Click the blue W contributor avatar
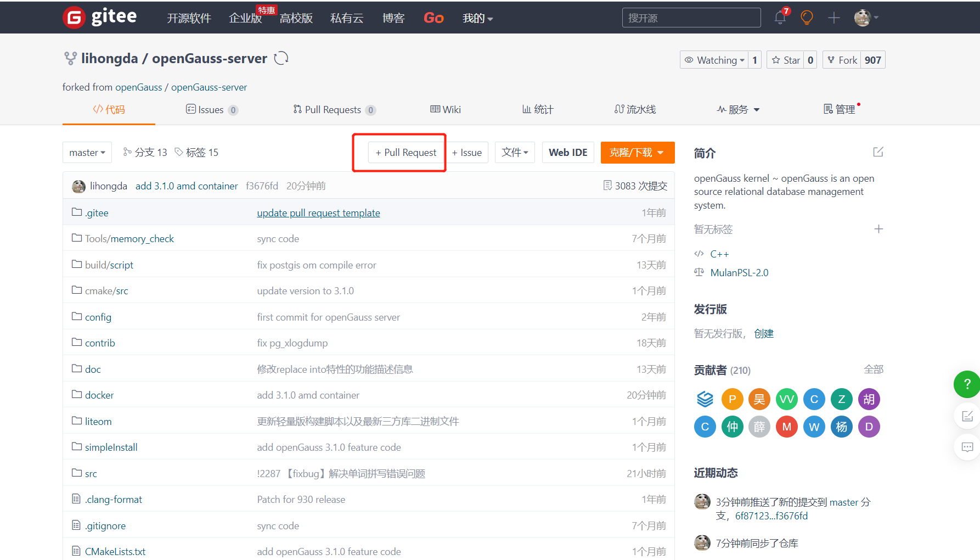The image size is (980, 560). point(814,427)
